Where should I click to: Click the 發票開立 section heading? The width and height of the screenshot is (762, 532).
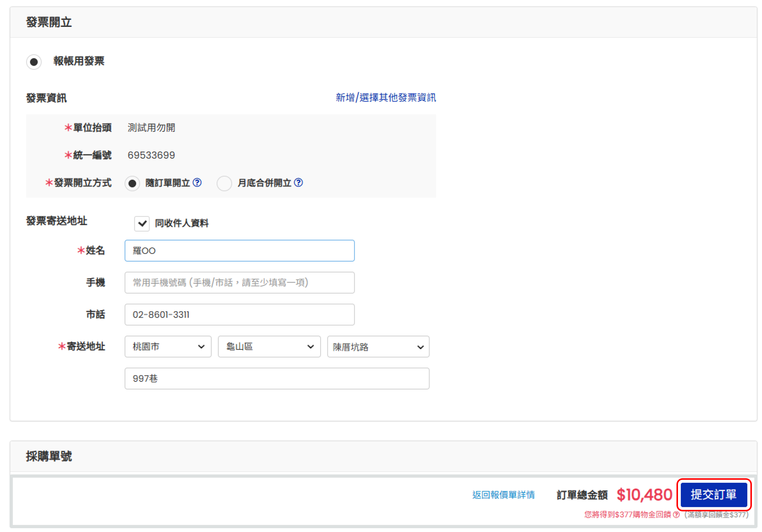click(x=49, y=22)
